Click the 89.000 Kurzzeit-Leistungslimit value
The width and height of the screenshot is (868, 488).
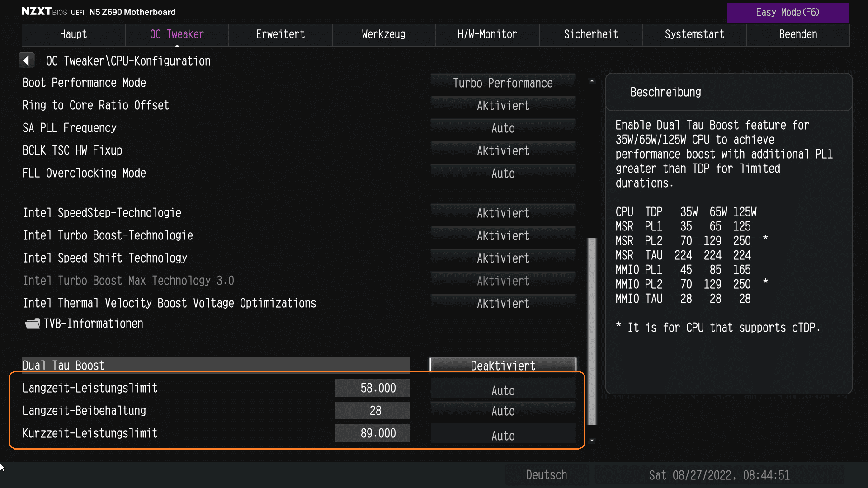pos(373,433)
